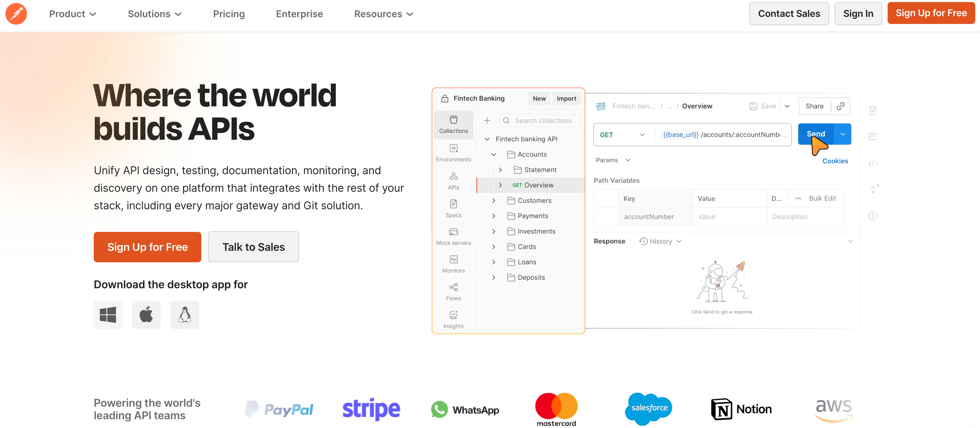
Task: Collapse the Accounts folder
Action: (x=494, y=155)
